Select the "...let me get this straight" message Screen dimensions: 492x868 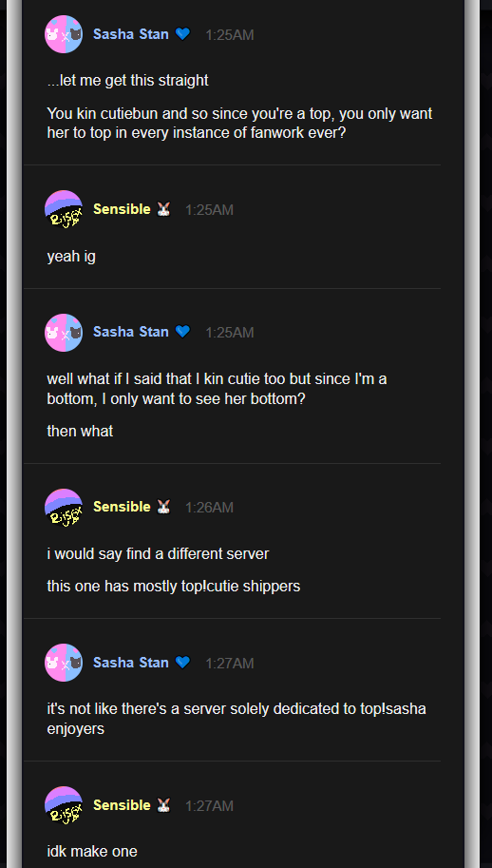pos(127,81)
